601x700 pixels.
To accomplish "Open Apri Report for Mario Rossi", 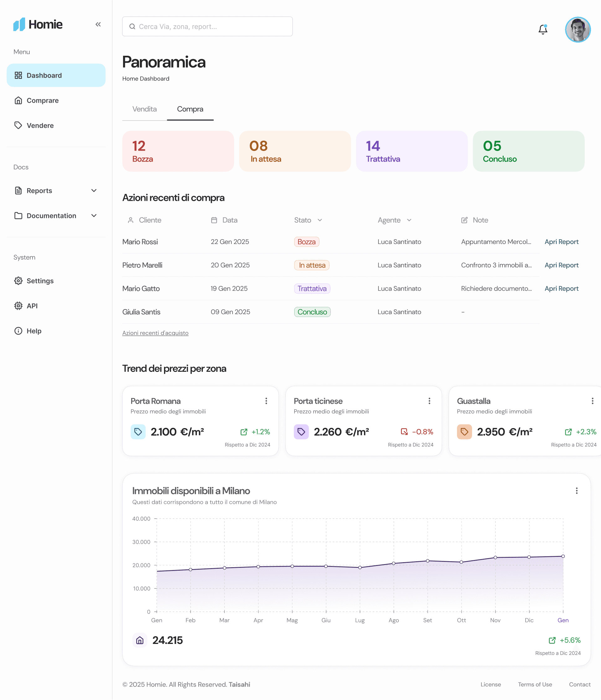I will tap(561, 242).
